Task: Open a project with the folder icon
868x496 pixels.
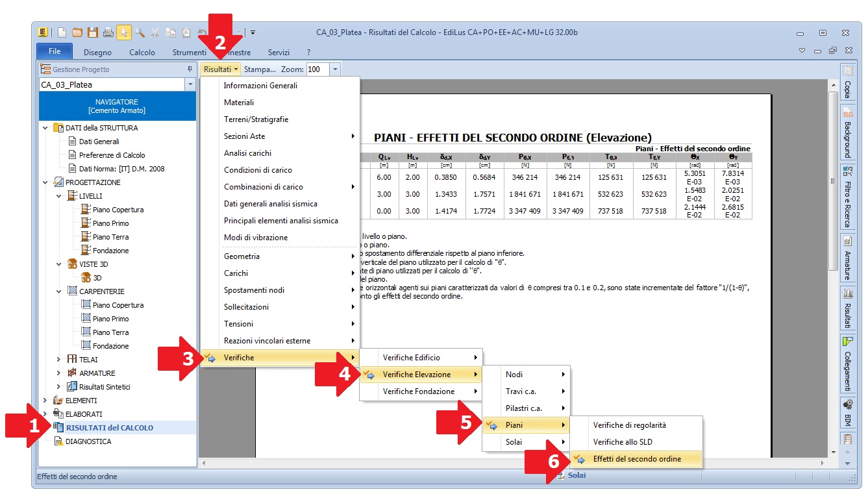Action: coord(77,32)
